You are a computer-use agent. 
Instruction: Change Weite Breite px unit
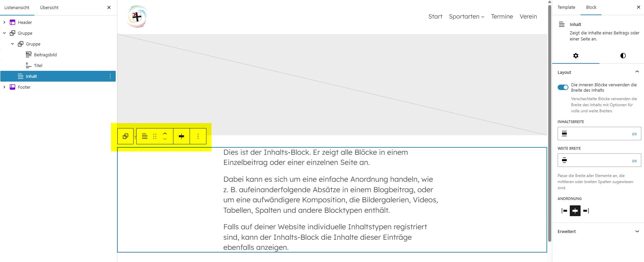point(635,161)
